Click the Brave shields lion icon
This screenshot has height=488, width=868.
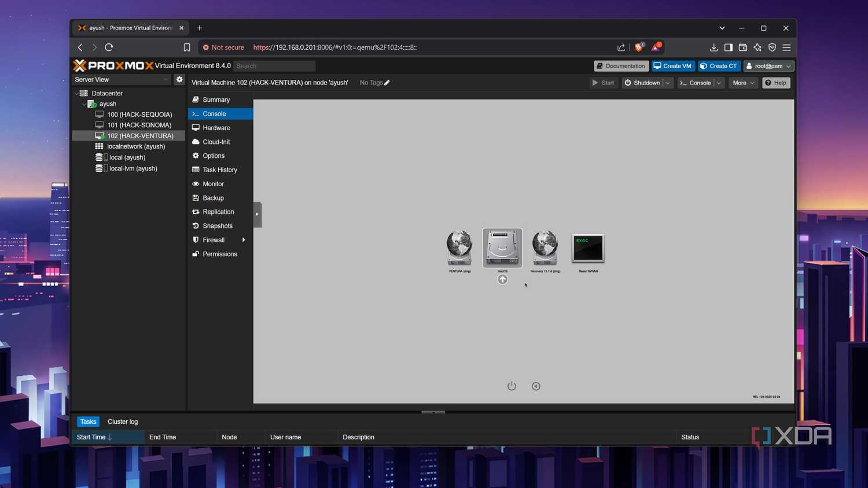pyautogui.click(x=639, y=47)
